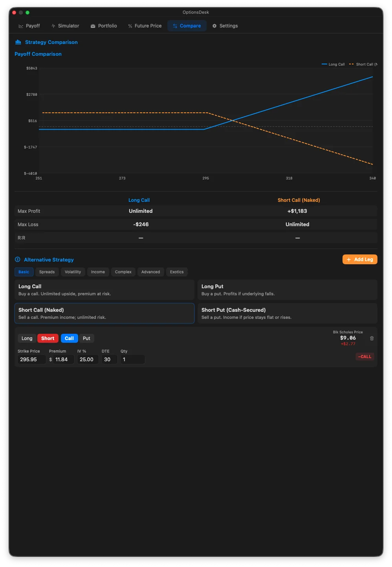This screenshot has width=392, height=567.
Task: Click the Premium field 11.84
Action: pyautogui.click(x=64, y=359)
